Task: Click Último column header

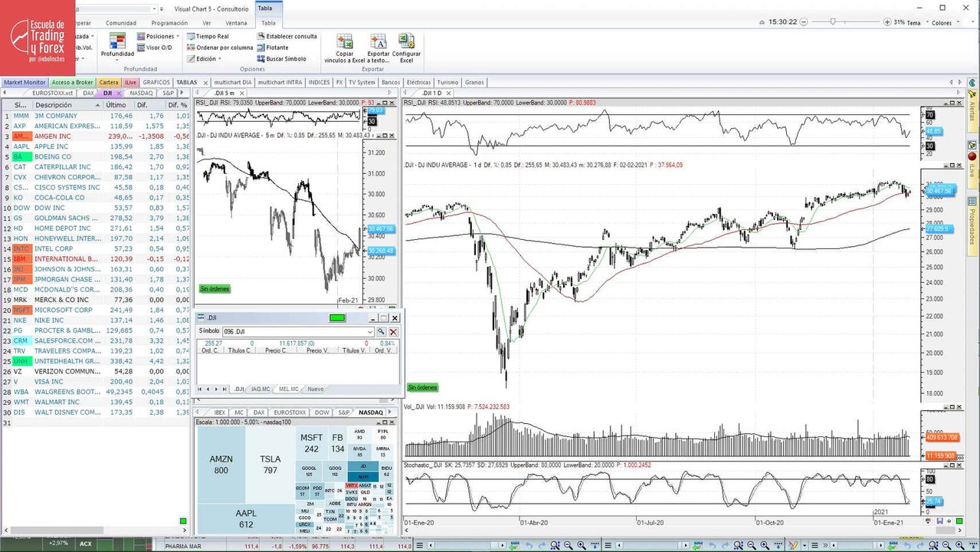Action: coord(116,104)
